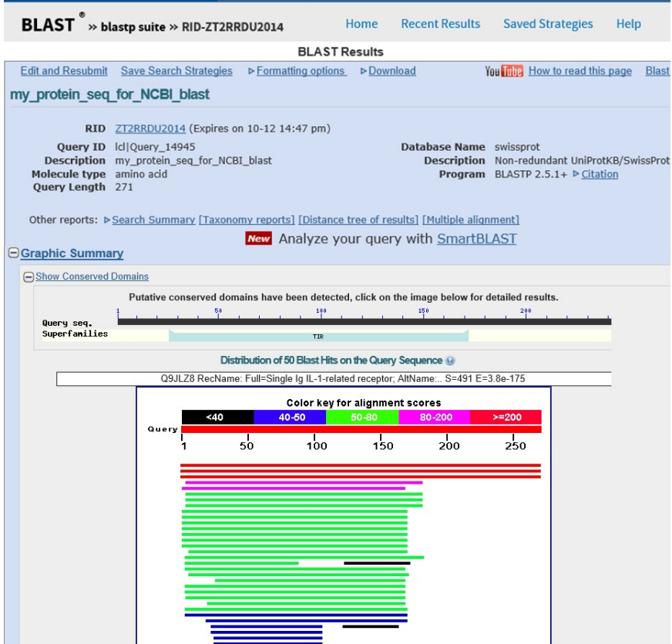Click the YouTube icon
The width and height of the screenshot is (672, 644).
[503, 71]
